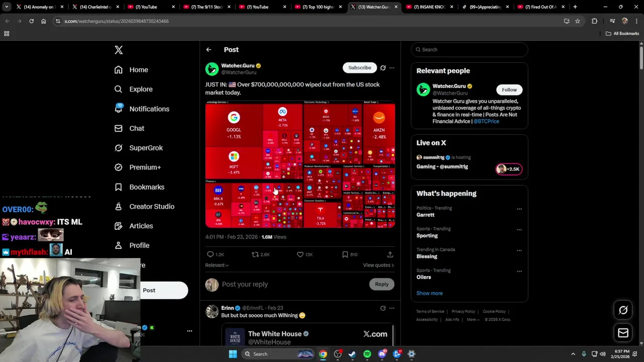Screen dimensions: 644x362
Task: Click the X search box
Action: tap(469, 49)
